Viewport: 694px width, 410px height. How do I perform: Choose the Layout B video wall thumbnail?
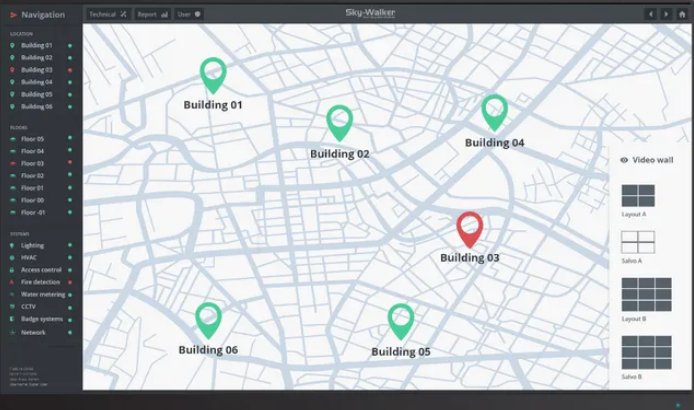(646, 294)
